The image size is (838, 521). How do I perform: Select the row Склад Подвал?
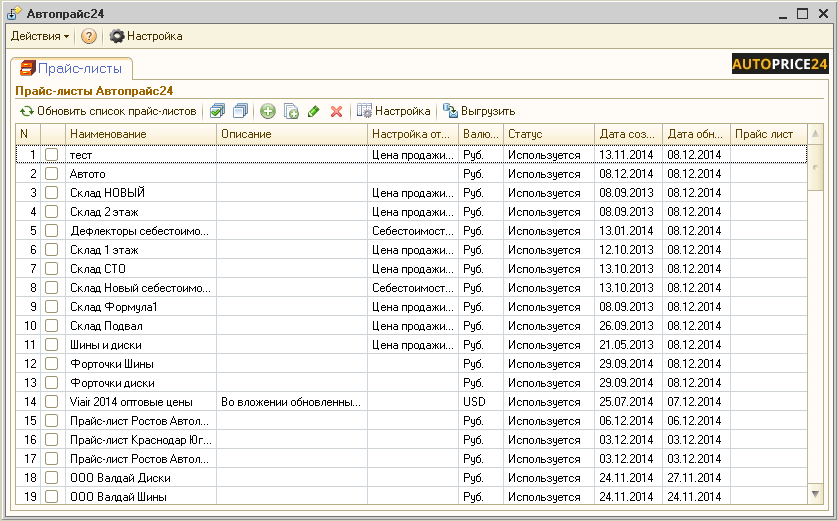[412, 326]
